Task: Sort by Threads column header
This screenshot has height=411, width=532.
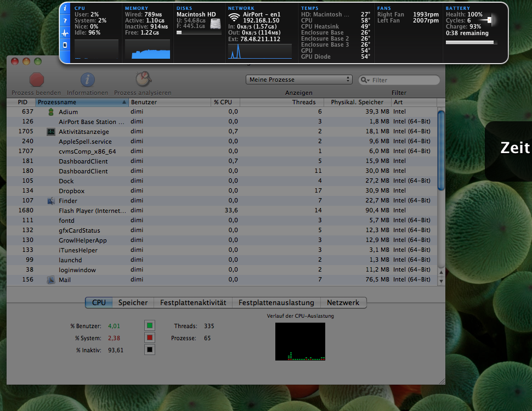Action: pos(282,102)
